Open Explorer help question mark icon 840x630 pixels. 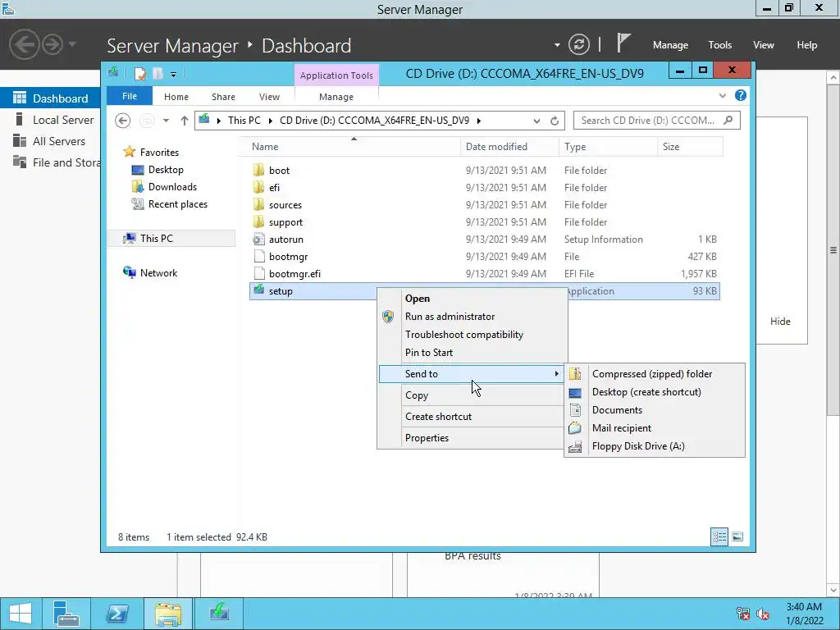tap(741, 95)
